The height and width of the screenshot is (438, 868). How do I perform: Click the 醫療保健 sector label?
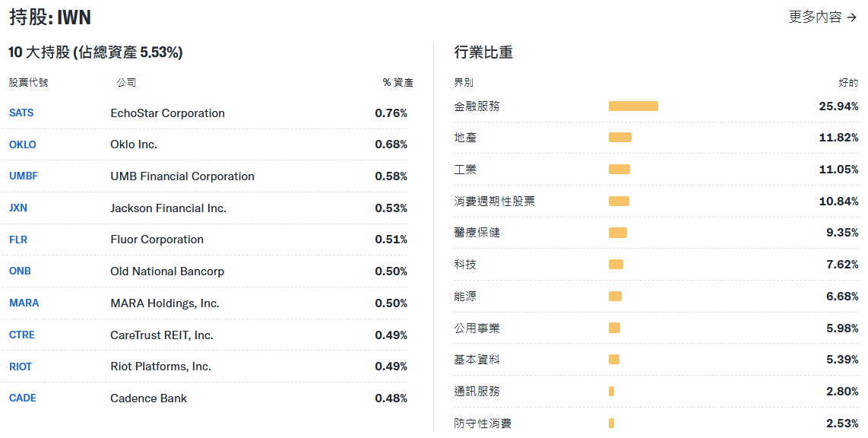tap(477, 233)
